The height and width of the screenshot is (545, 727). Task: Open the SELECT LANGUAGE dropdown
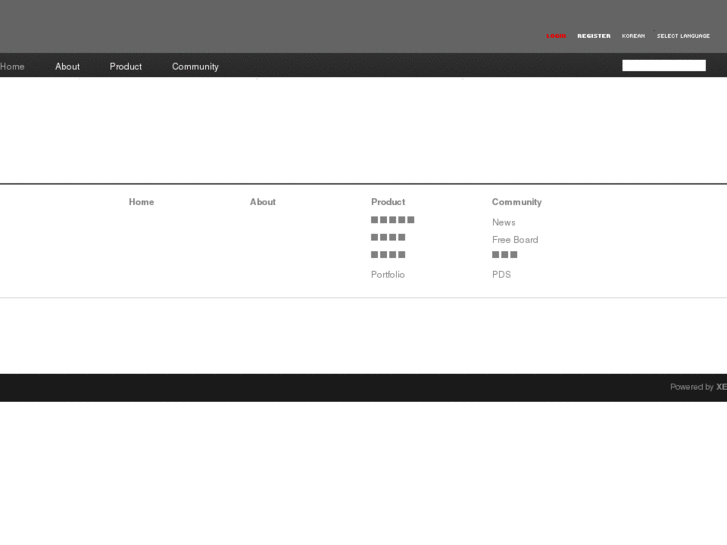[x=683, y=36]
